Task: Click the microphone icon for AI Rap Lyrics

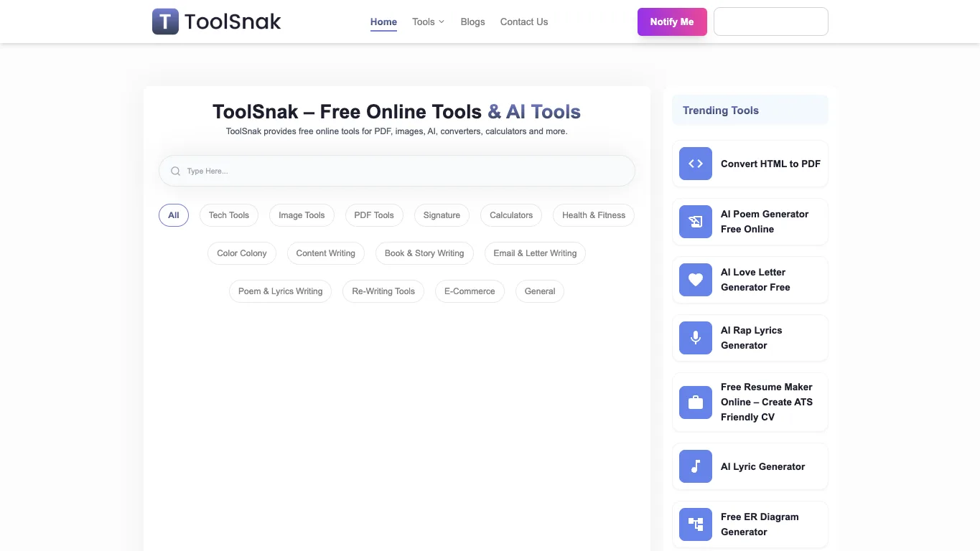Action: 696,338
